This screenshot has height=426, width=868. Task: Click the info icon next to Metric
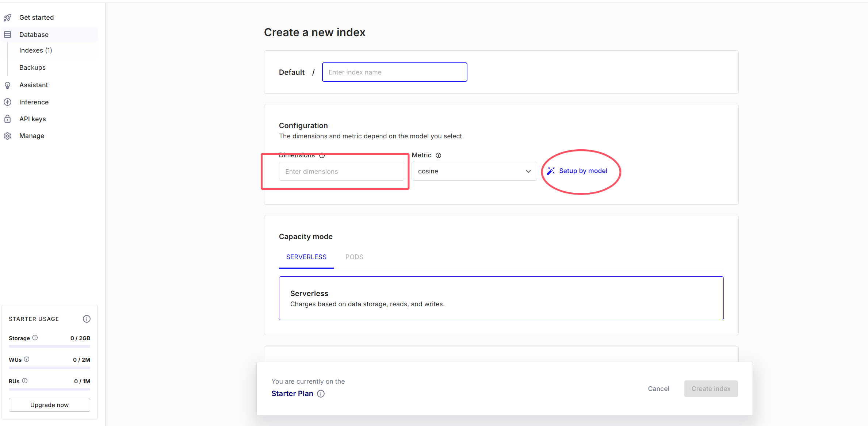point(439,156)
